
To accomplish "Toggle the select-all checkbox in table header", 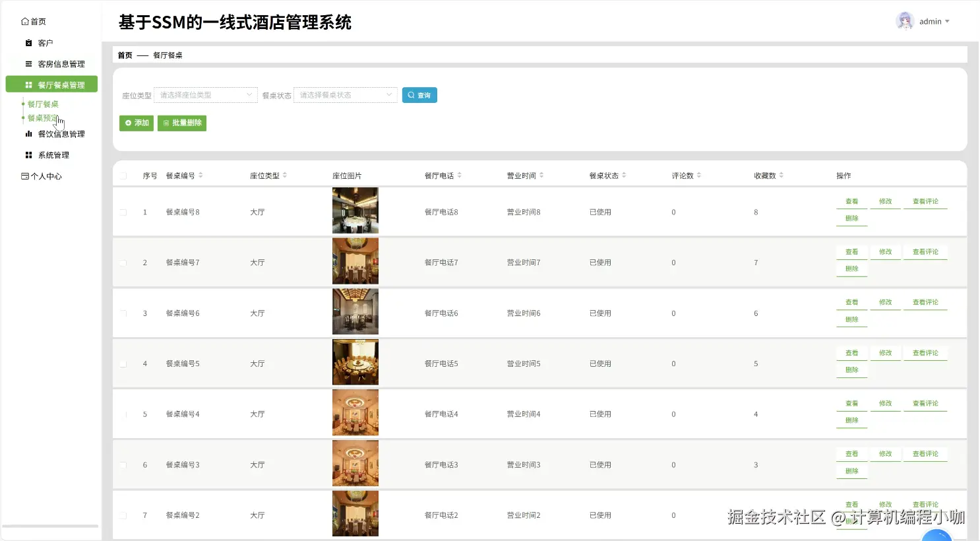I will [x=123, y=175].
